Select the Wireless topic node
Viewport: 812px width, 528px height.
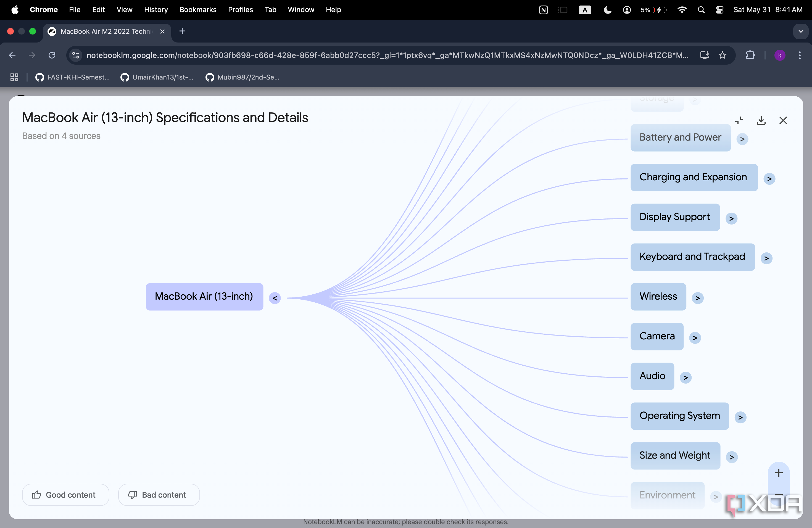coord(658,296)
